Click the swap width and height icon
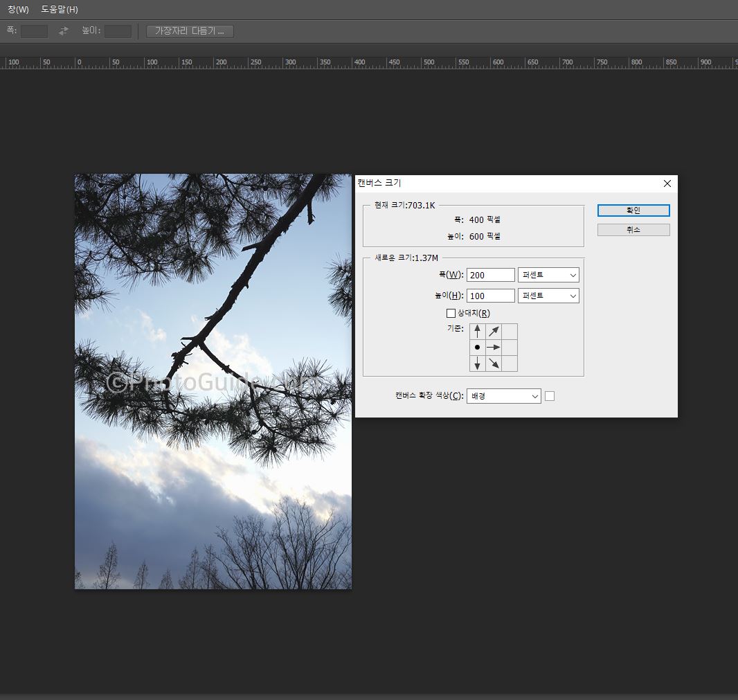 point(64,31)
